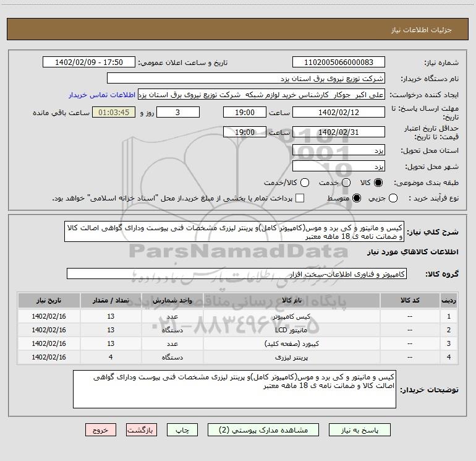The image size is (476, 461).
Task: Click the پاسخ به نیاز button
Action: coord(360,430)
